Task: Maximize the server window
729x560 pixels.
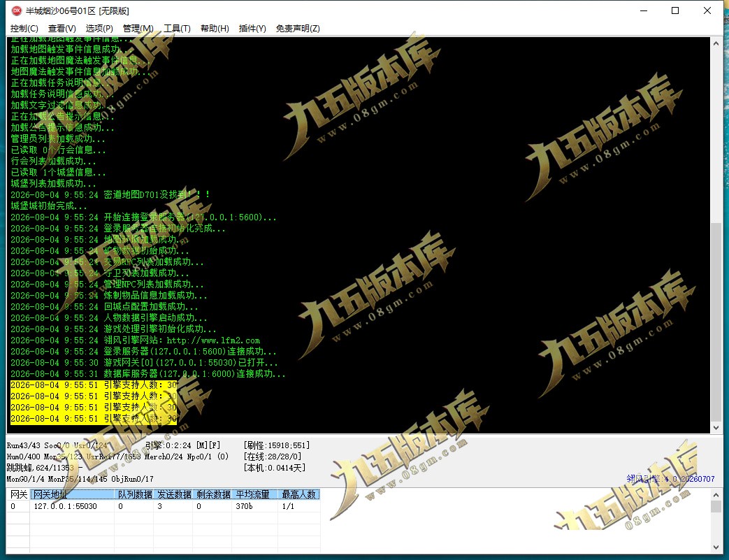Action: (676, 10)
